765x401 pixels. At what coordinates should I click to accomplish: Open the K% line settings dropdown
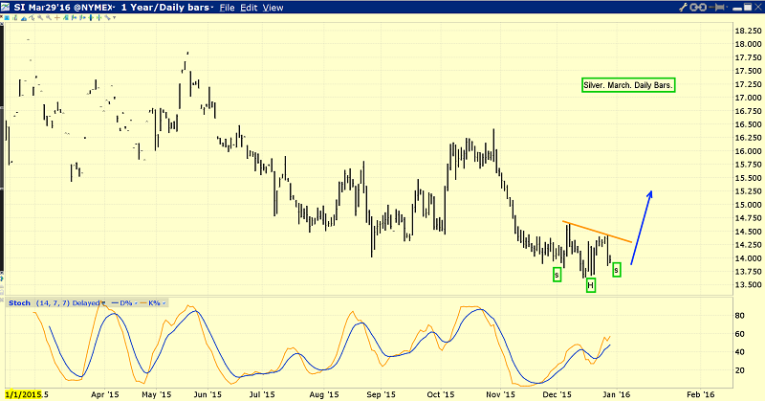(x=166, y=302)
